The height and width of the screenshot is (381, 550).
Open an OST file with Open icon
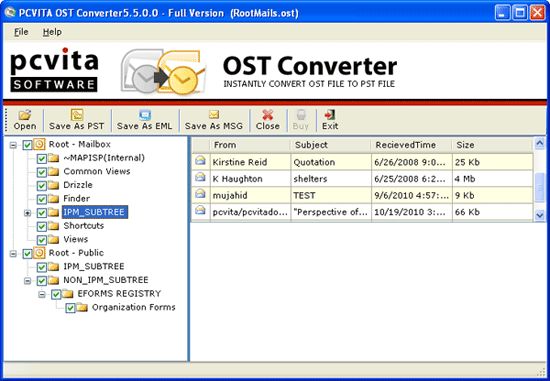click(25, 115)
